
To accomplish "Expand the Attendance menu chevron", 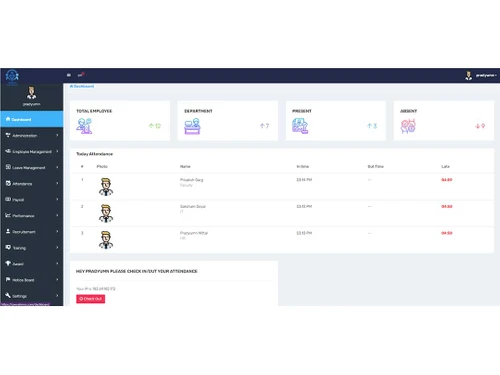I will click(57, 183).
